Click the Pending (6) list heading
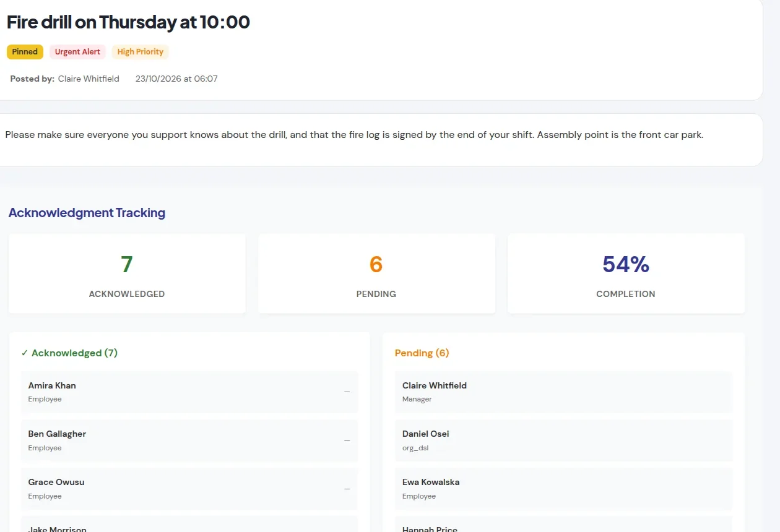The image size is (780, 532). [422, 353]
